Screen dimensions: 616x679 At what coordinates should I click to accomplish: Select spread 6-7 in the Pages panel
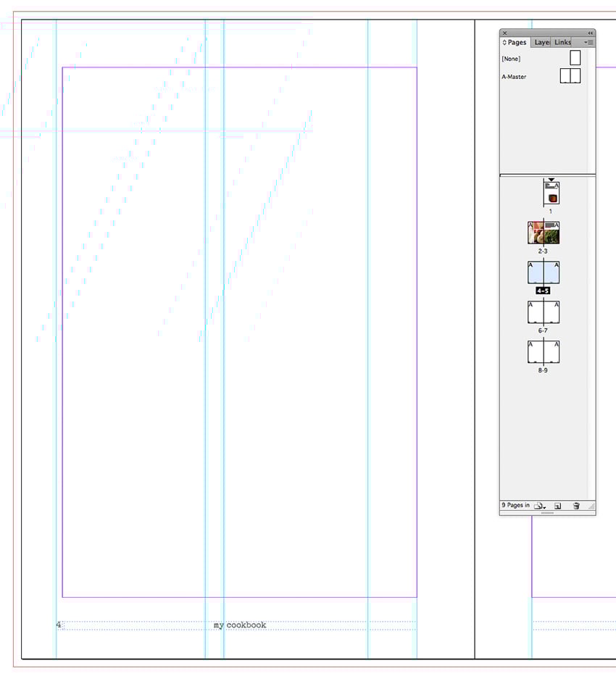[542, 313]
